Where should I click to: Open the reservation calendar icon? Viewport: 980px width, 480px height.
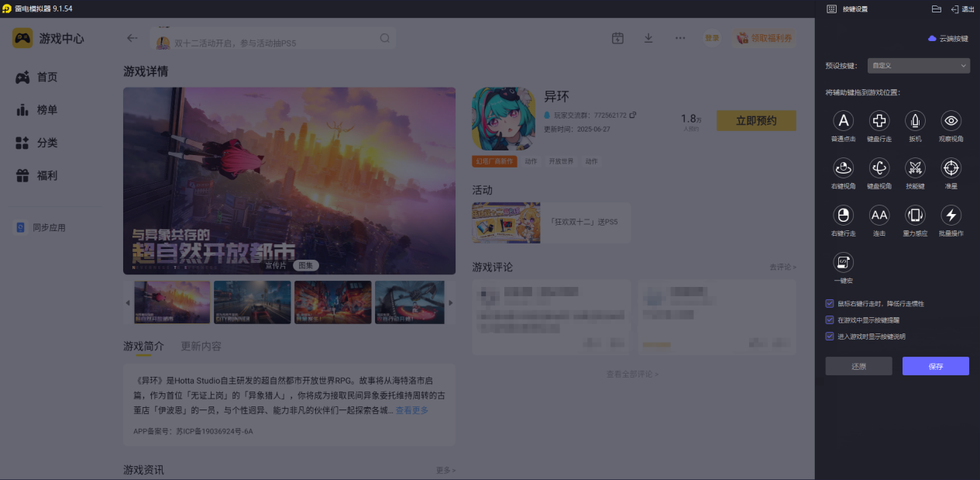tap(617, 38)
